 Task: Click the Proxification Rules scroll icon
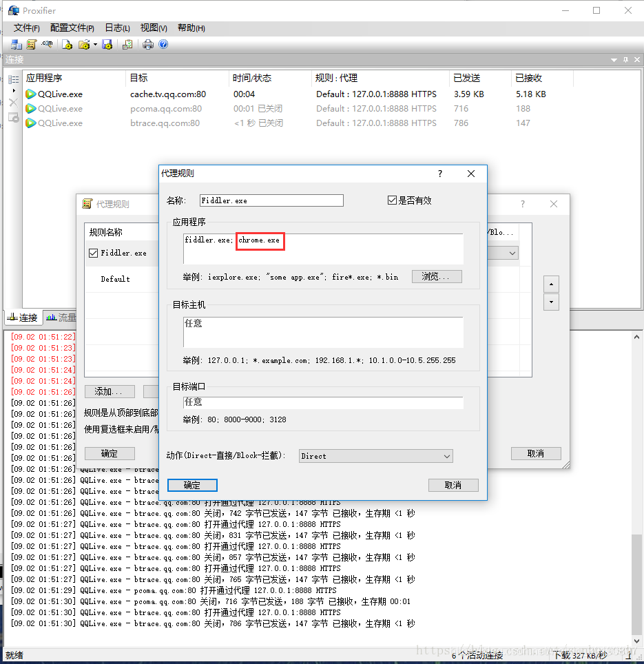coord(31,45)
